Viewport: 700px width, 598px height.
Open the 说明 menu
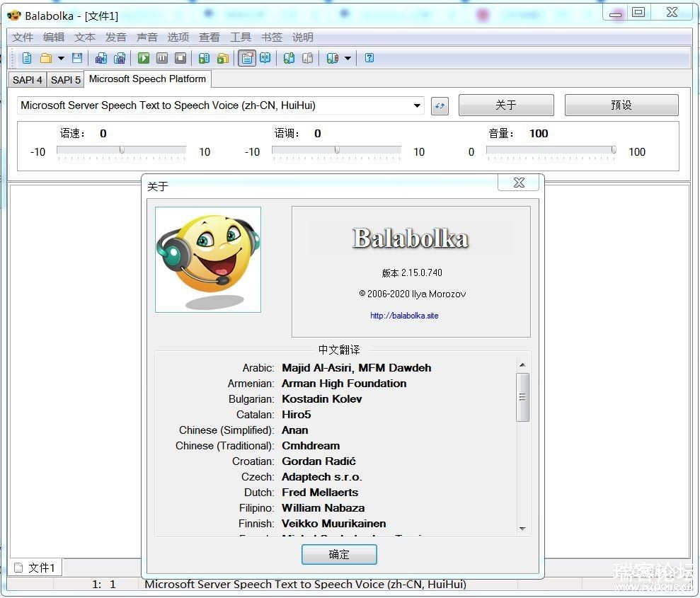(x=303, y=37)
